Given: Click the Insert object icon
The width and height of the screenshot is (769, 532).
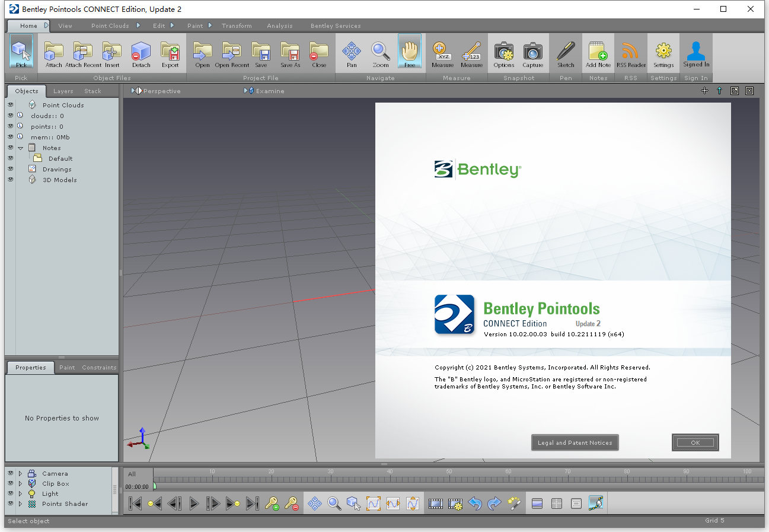Looking at the screenshot, I should (112, 53).
